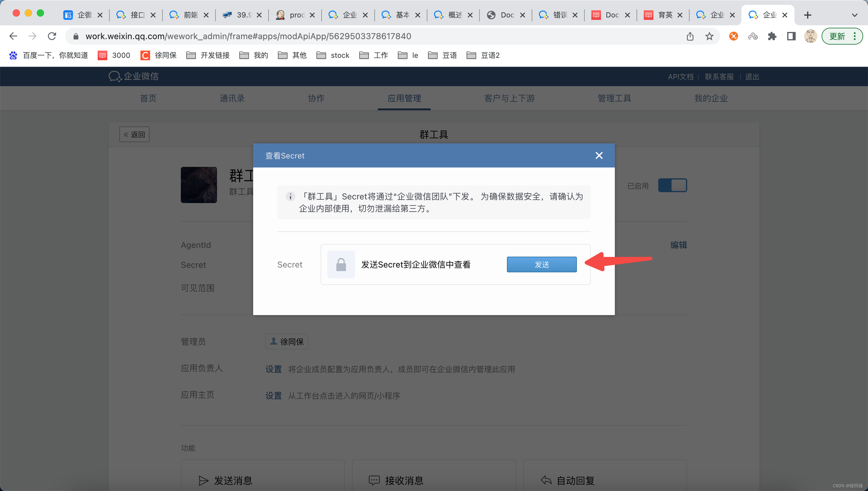
Task: Click 设置 next to 应用负责人
Action: [273, 369]
